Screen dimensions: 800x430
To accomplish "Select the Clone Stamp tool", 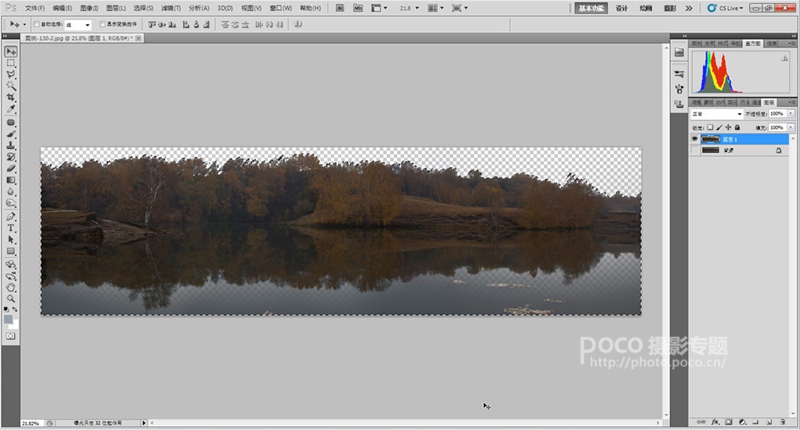I will (11, 145).
